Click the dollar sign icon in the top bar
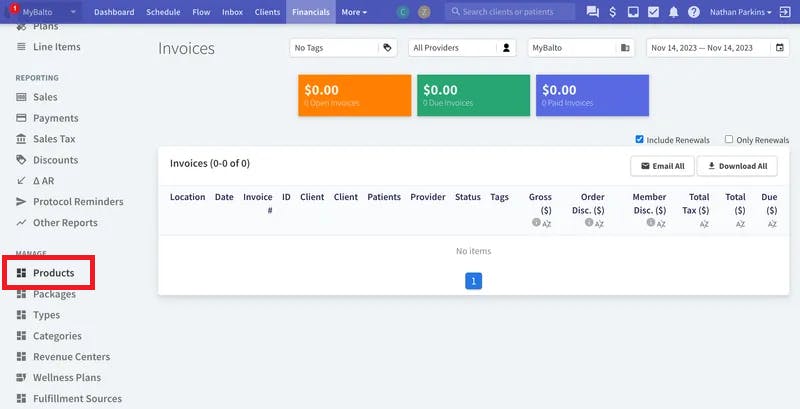Screen dimensions: 800x409 pyautogui.click(x=612, y=12)
